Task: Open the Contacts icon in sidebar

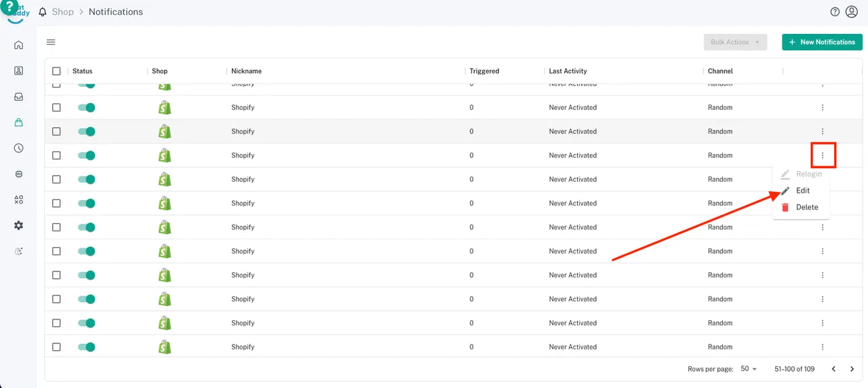Action: point(18,71)
